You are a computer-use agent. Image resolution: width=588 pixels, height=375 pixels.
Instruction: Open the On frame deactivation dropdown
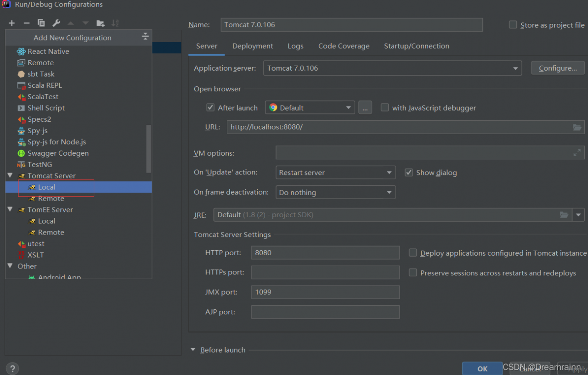pyautogui.click(x=335, y=192)
